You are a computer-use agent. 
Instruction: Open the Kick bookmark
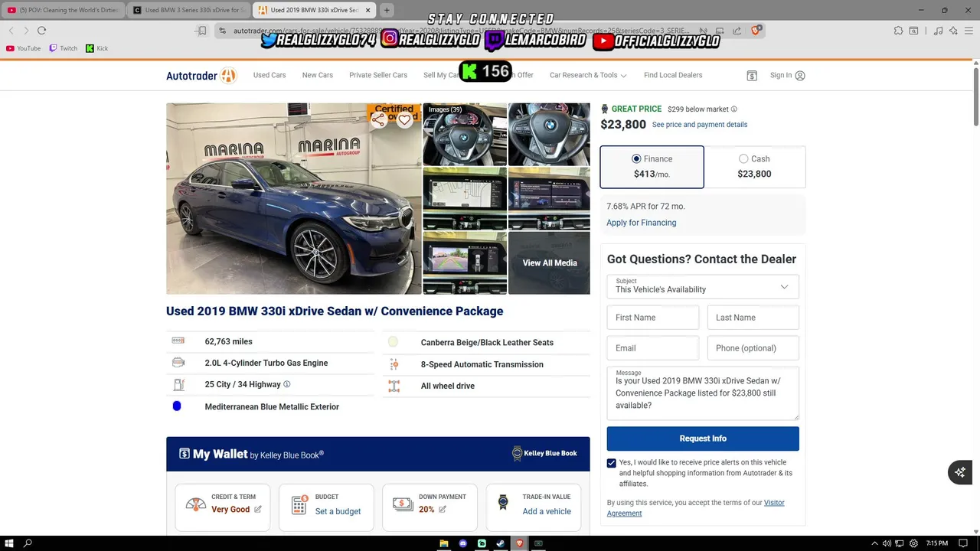click(96, 48)
